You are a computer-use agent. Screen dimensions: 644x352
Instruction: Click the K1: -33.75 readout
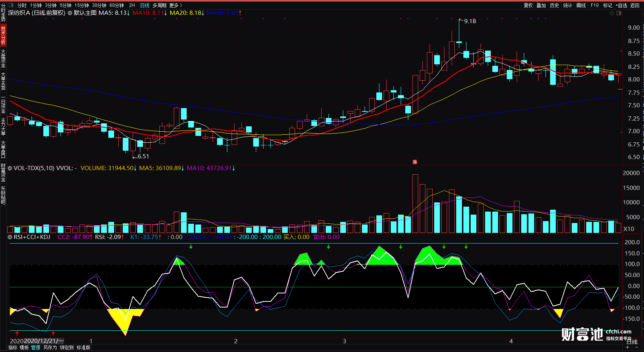[146, 237]
